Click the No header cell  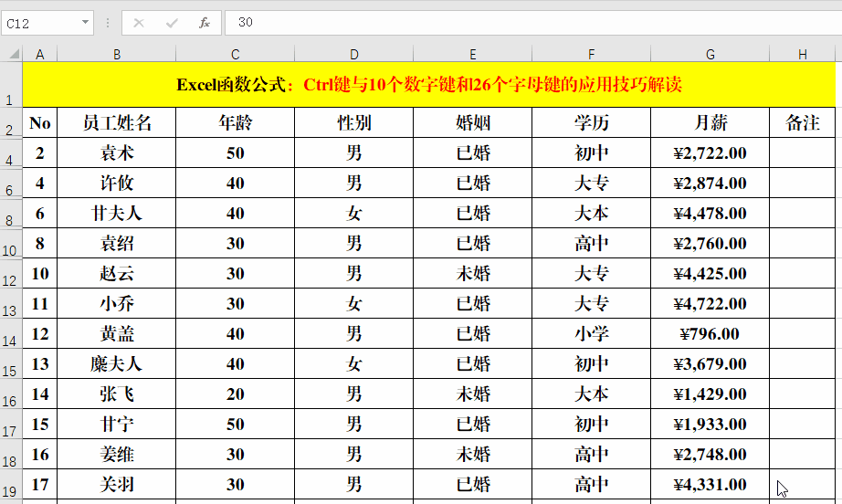pyautogui.click(x=40, y=122)
